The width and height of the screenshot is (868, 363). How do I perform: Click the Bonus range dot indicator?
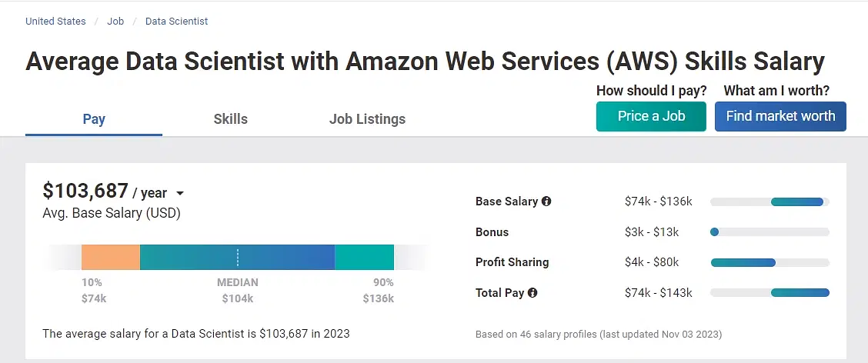pyautogui.click(x=714, y=232)
